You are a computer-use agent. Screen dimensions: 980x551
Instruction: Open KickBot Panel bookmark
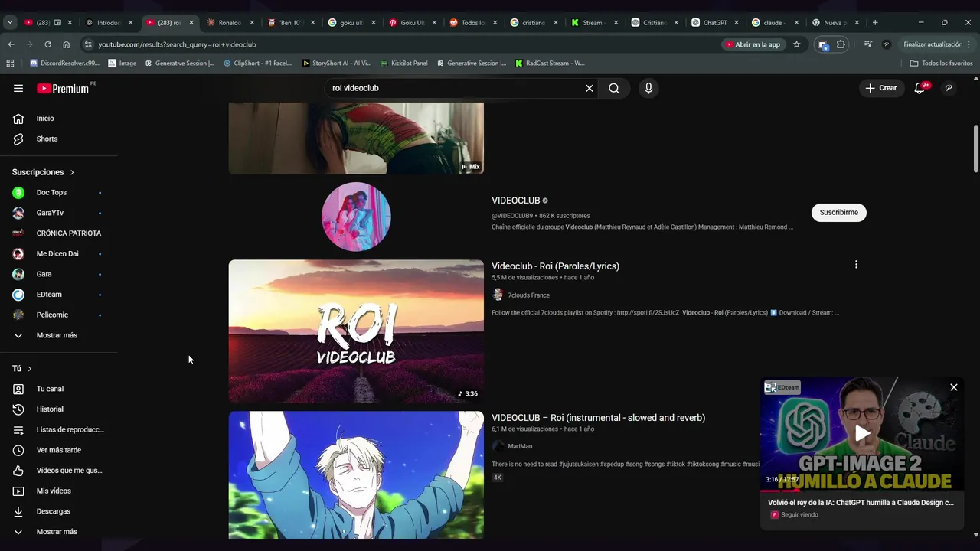(403, 64)
